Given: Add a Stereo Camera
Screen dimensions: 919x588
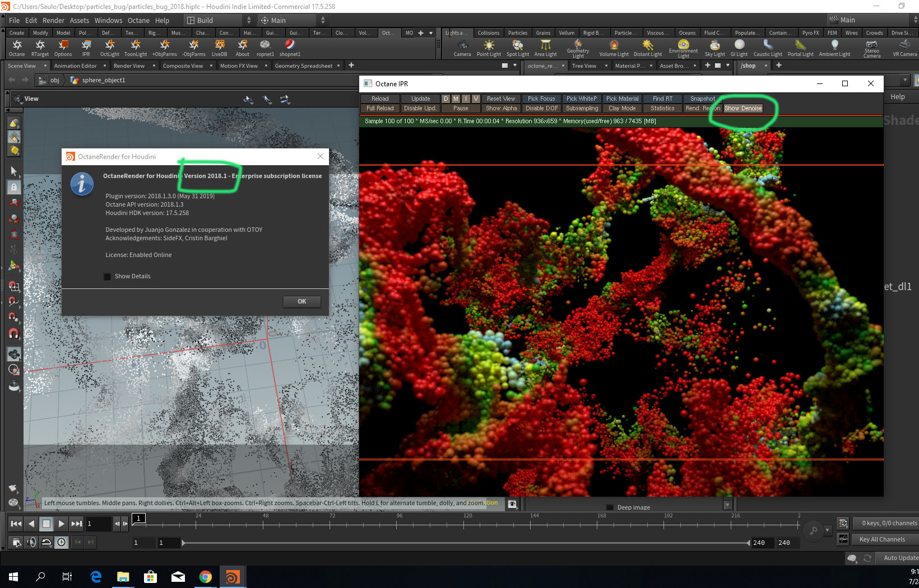Looking at the screenshot, I should pyautogui.click(x=872, y=49).
